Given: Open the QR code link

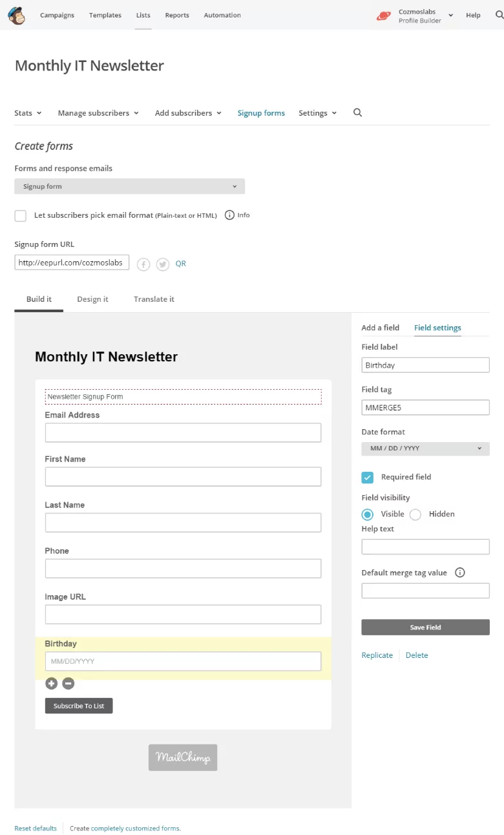Looking at the screenshot, I should click(x=181, y=264).
